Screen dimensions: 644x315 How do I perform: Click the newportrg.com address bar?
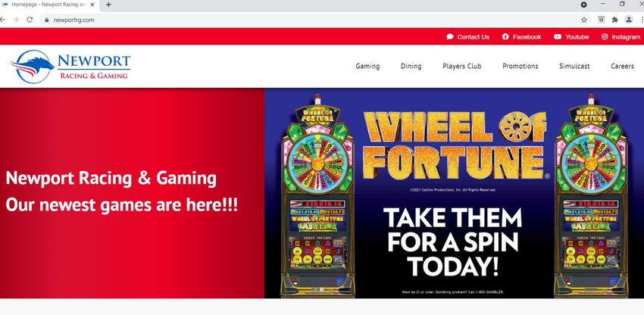click(312, 20)
